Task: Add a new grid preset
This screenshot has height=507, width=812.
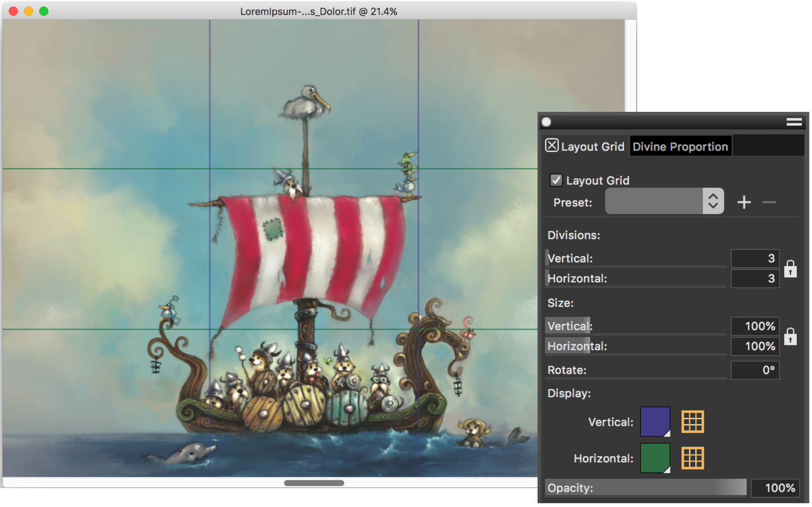Action: (744, 202)
